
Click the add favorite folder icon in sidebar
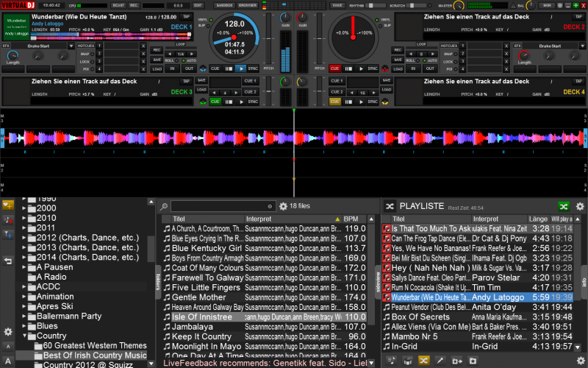[8, 205]
